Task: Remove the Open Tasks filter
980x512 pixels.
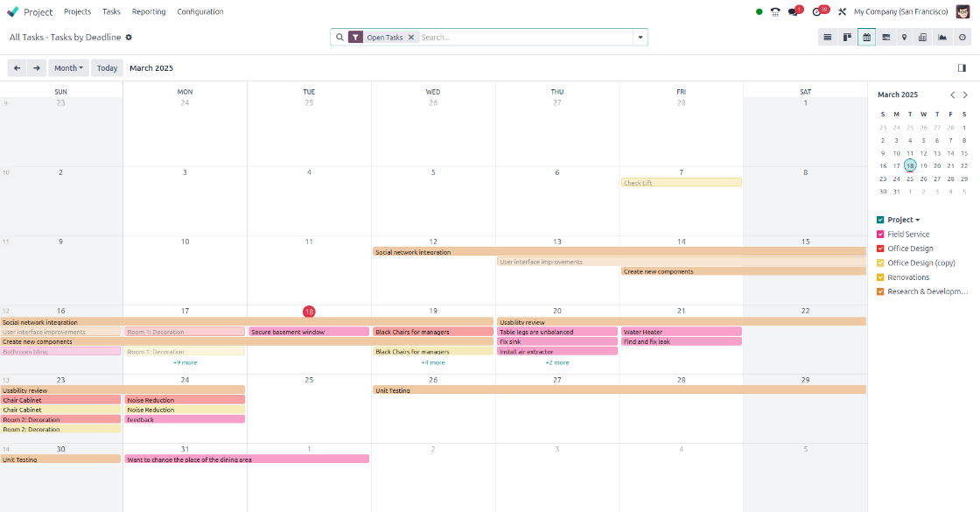Action: tap(411, 38)
